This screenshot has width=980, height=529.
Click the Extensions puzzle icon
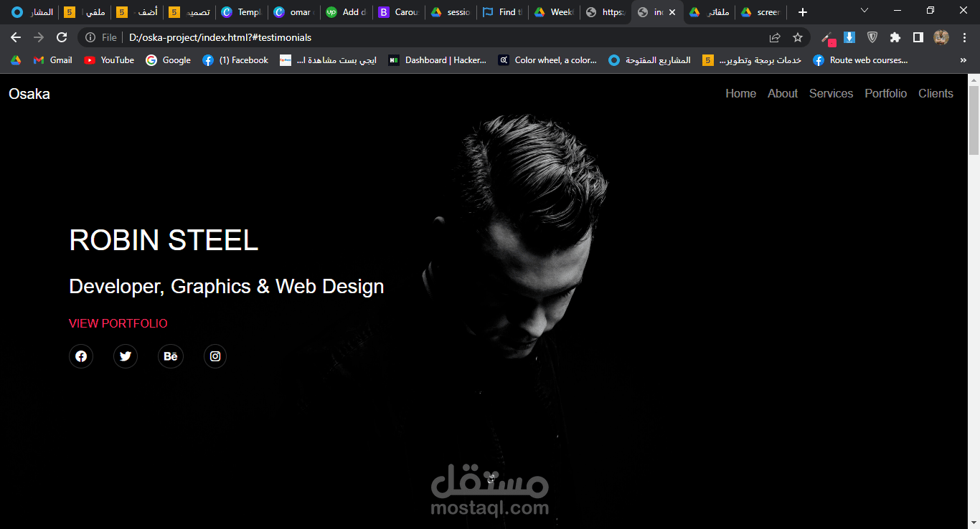(x=895, y=37)
